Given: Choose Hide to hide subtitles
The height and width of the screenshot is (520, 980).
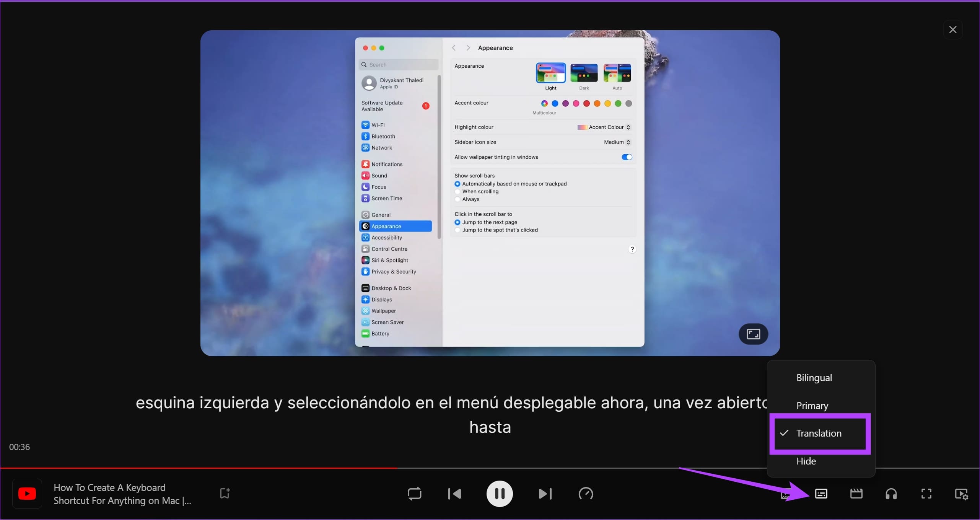Looking at the screenshot, I should coord(806,461).
